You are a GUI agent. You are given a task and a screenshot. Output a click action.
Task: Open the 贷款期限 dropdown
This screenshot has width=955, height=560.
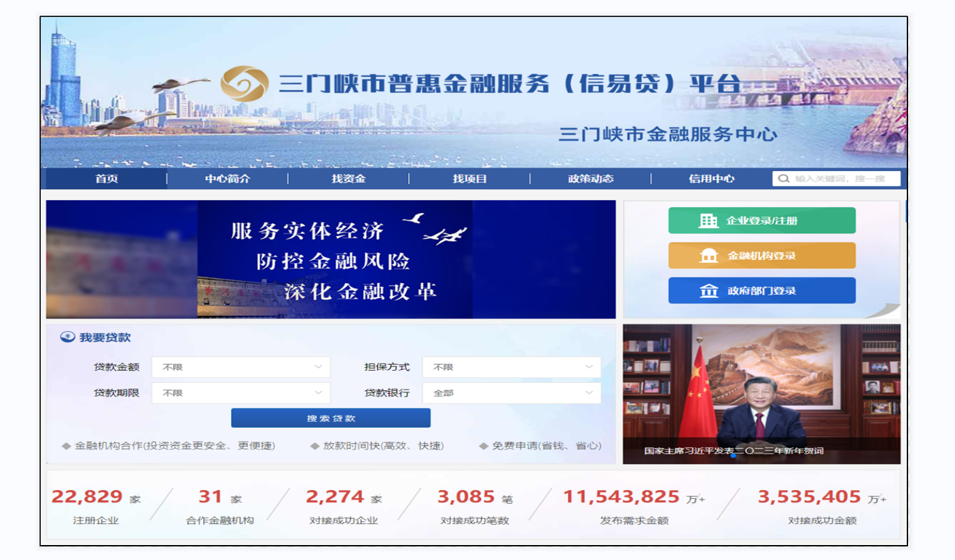[240, 393]
